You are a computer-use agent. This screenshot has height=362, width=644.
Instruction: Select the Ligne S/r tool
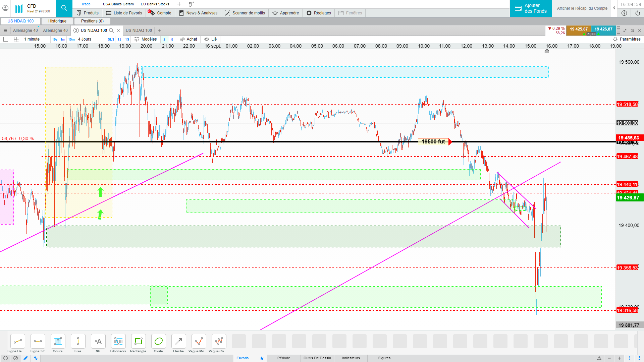[38, 342]
